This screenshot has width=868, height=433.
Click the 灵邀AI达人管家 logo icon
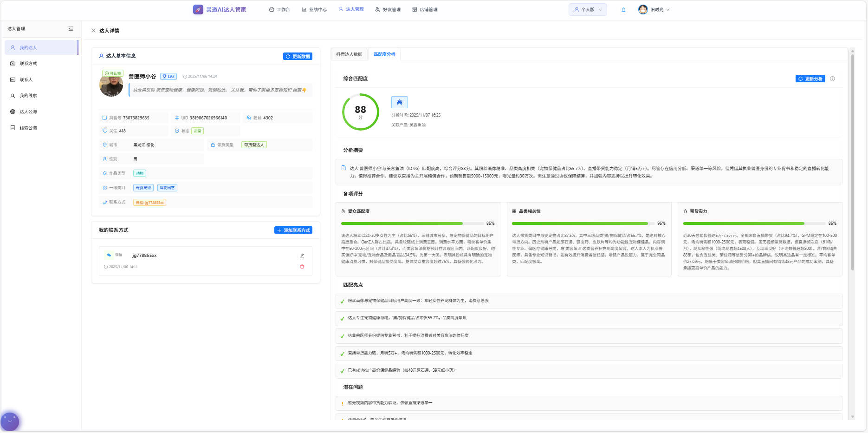[198, 10]
